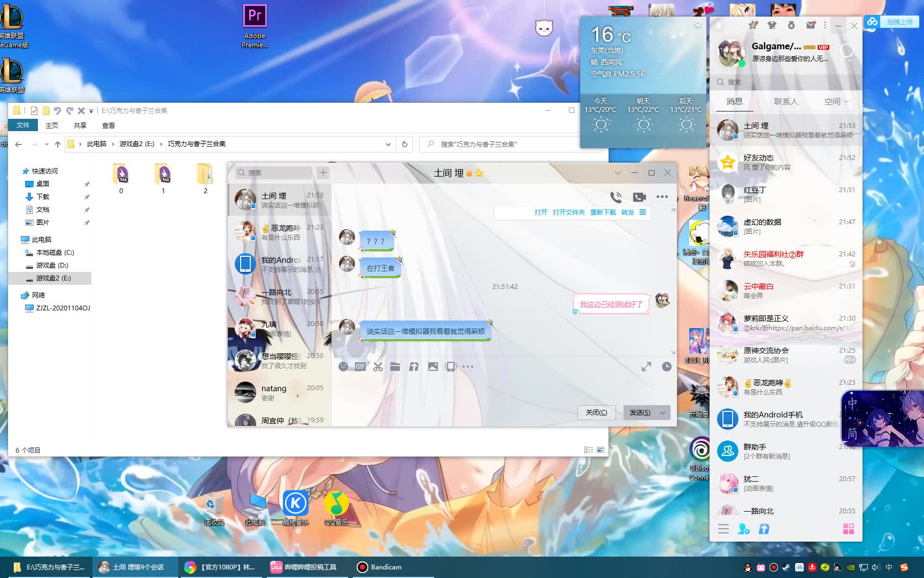This screenshot has height=578, width=924.
Task: Click the medal icon in QQ header
Action: (x=791, y=25)
